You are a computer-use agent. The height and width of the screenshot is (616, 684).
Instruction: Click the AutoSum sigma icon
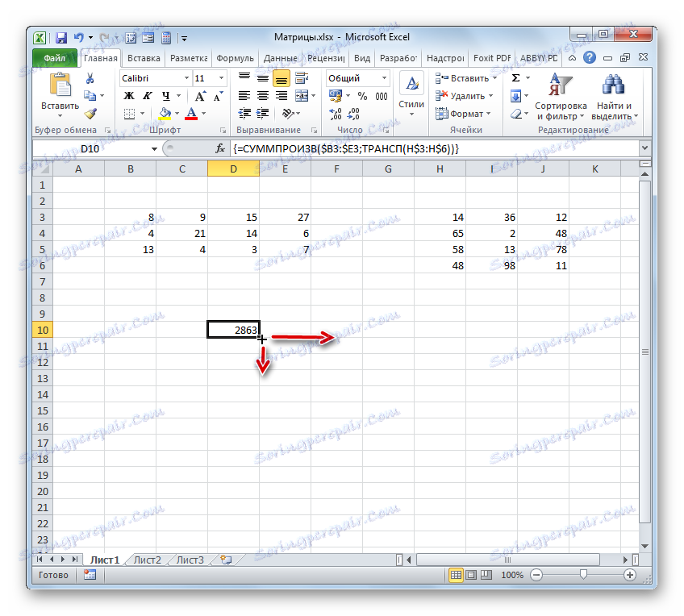click(515, 78)
